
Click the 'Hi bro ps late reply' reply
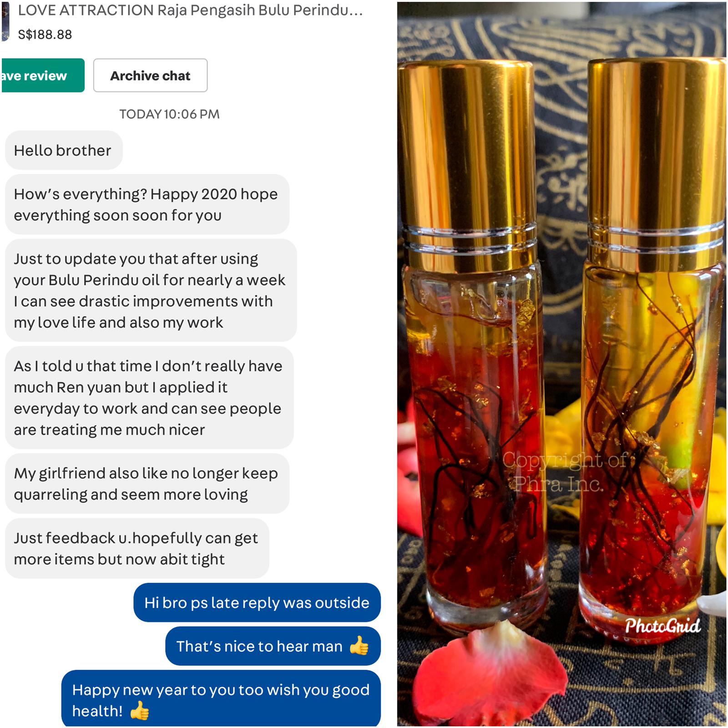pos(257,602)
